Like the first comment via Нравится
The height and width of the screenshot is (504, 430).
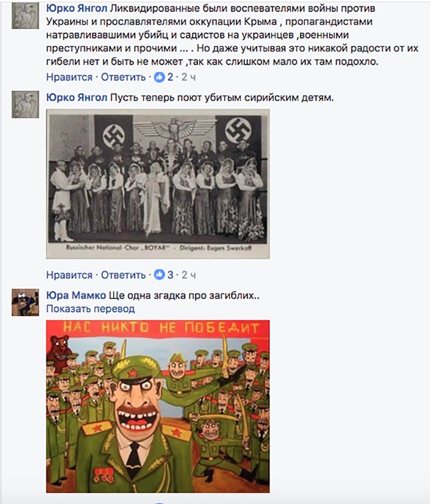[x=69, y=77]
